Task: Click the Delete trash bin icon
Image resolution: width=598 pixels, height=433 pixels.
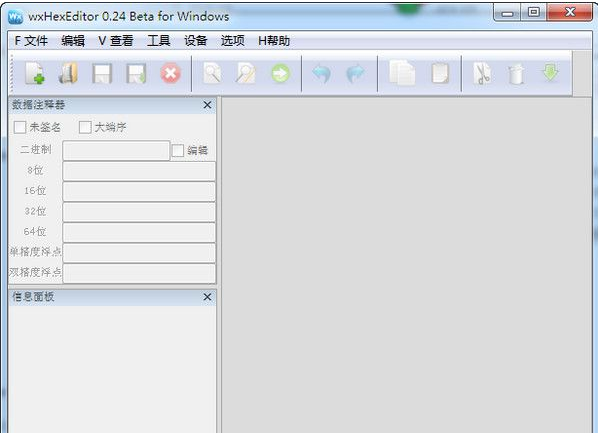Action: pos(516,74)
